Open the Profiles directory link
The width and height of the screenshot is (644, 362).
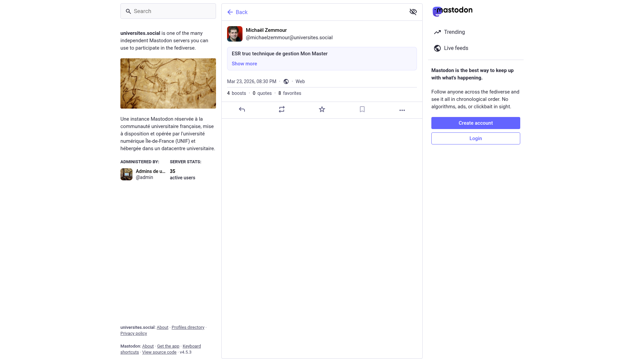[x=188, y=327]
